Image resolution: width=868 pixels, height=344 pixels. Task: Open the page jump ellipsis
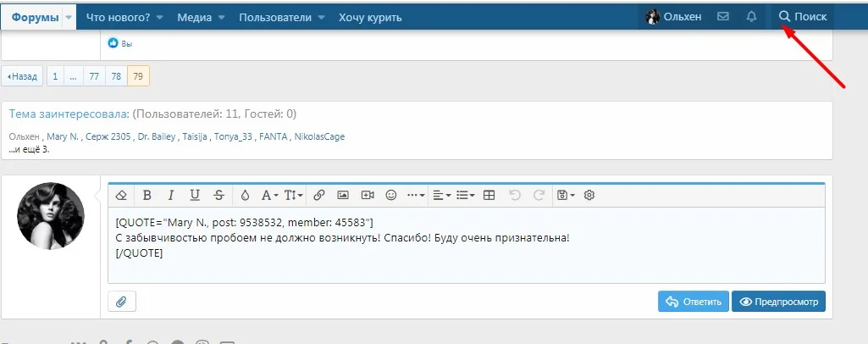coord(73,76)
